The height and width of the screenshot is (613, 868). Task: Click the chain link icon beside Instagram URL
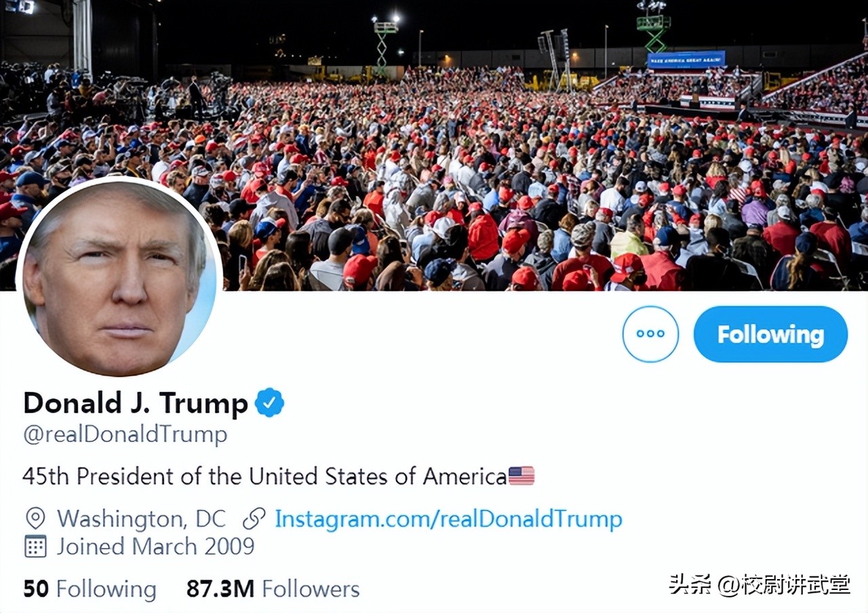click(254, 519)
